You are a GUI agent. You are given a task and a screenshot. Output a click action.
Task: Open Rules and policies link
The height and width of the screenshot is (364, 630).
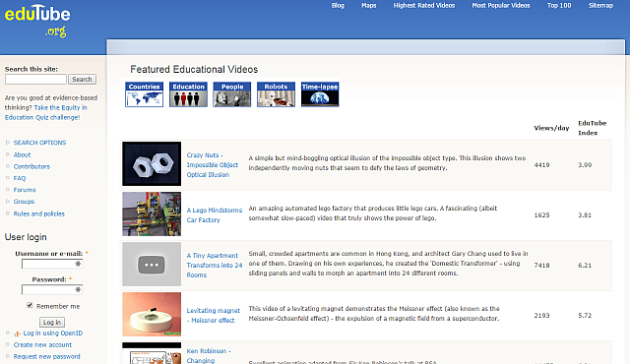(x=39, y=213)
